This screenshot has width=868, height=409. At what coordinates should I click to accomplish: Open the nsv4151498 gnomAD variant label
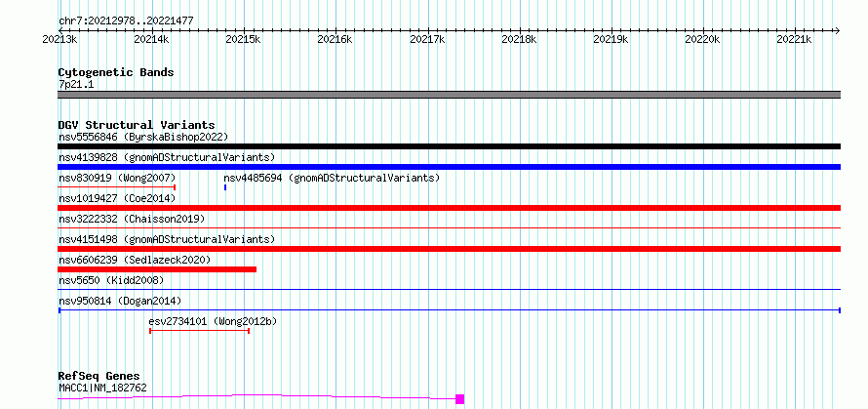167,239
